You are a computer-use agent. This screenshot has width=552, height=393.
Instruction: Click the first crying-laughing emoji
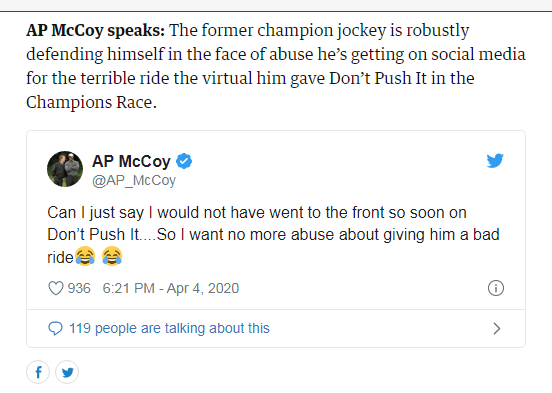point(85,256)
